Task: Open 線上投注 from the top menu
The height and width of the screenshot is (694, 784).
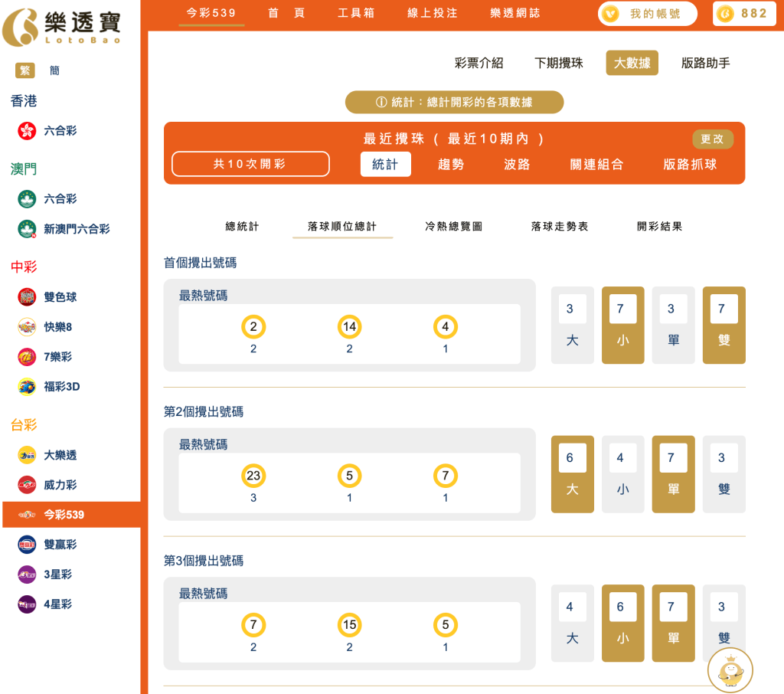Action: click(x=431, y=13)
